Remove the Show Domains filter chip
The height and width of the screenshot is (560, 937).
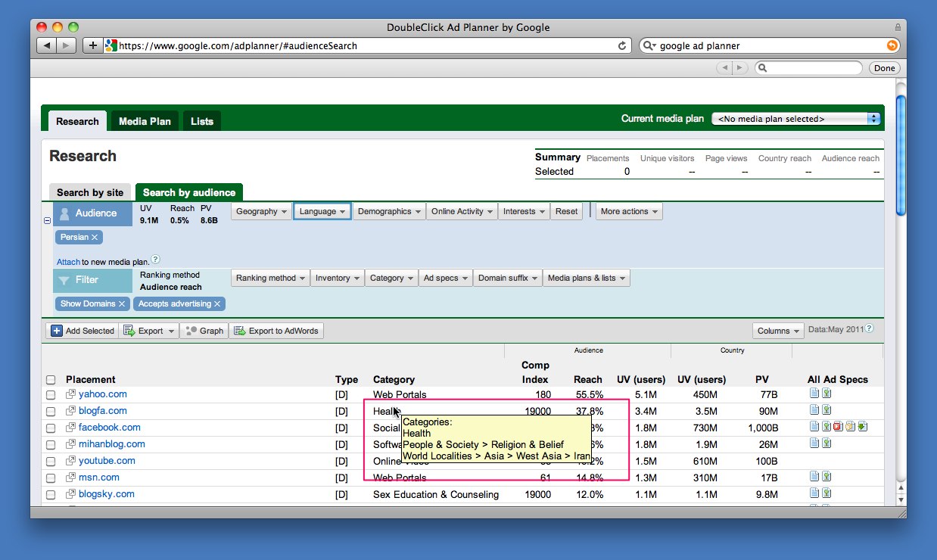coord(122,304)
